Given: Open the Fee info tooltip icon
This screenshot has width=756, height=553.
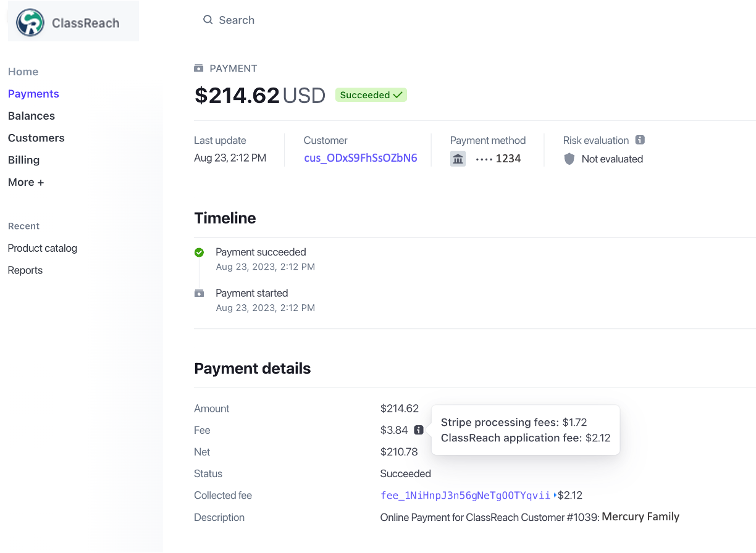Looking at the screenshot, I should point(419,430).
